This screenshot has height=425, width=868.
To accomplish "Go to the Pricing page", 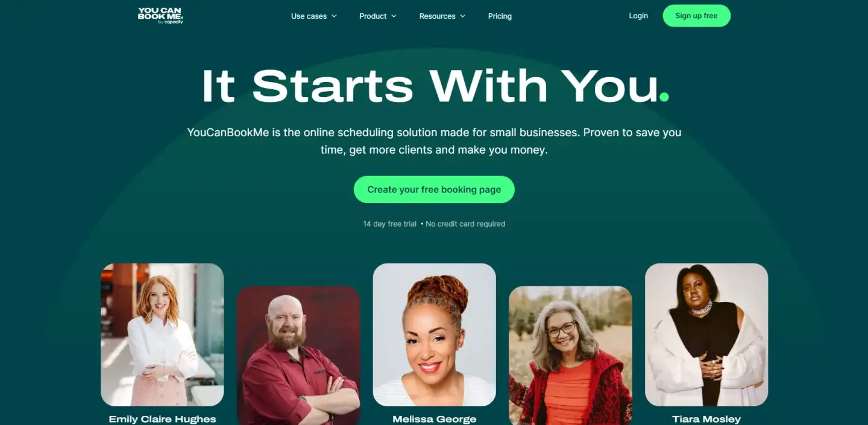I will (500, 16).
